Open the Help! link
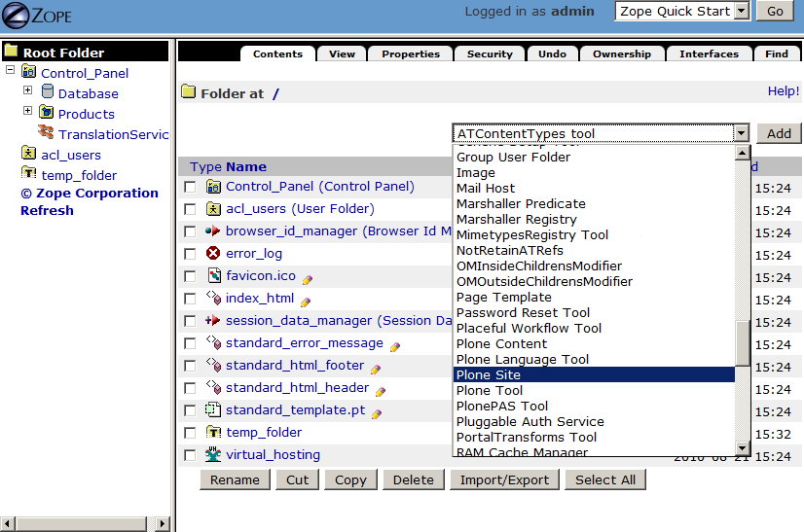Screen dimensions: 804x532 (783, 91)
